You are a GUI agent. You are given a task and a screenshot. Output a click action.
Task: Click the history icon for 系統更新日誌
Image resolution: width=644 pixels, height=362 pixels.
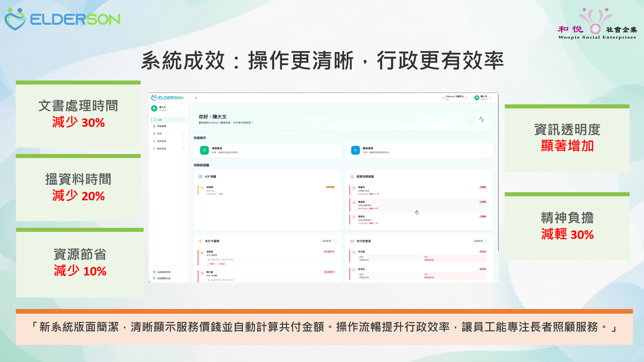tap(154, 278)
